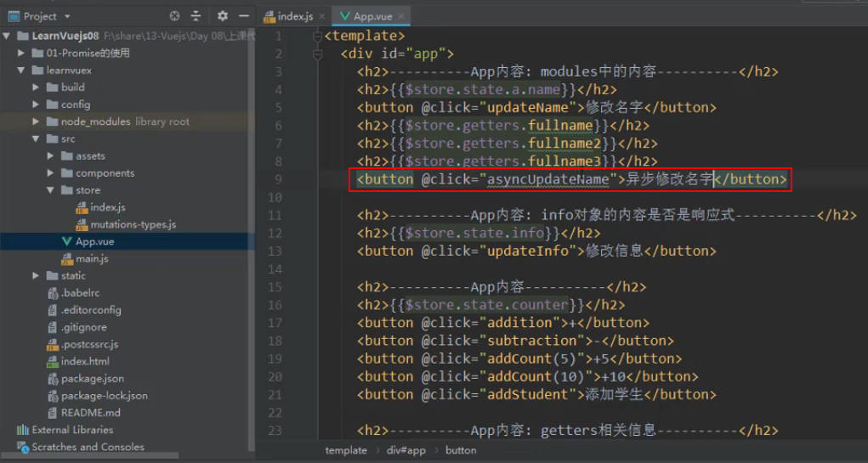Click the README.md file icon

click(x=53, y=413)
